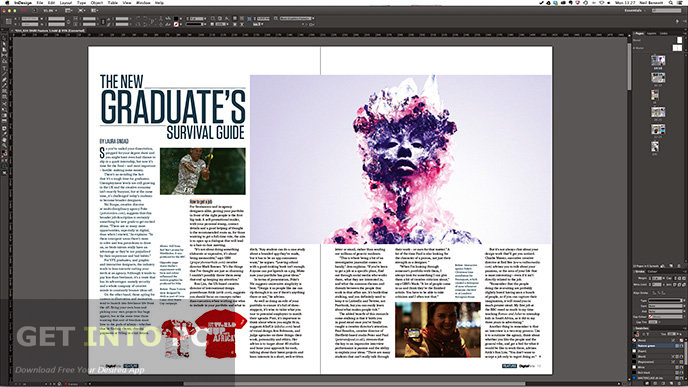Switch to the Layers tab
Image resolution: width=688 pixels, height=387 pixels.
pos(652,33)
